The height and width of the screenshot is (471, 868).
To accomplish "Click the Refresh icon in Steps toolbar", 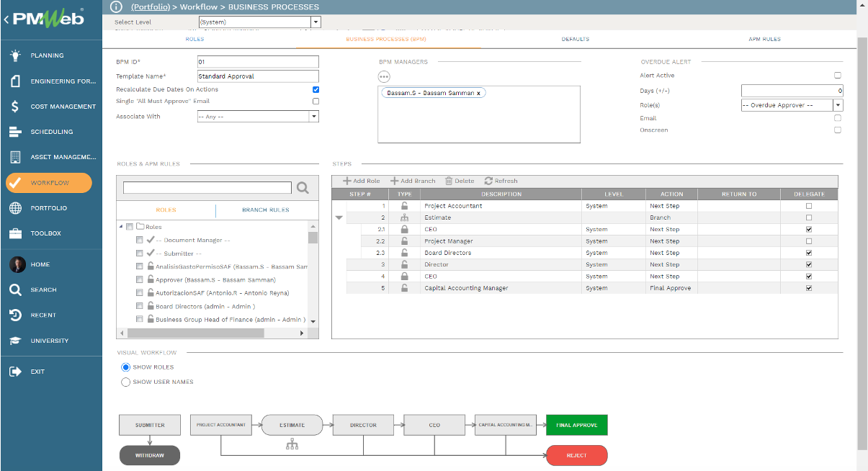I will point(488,181).
